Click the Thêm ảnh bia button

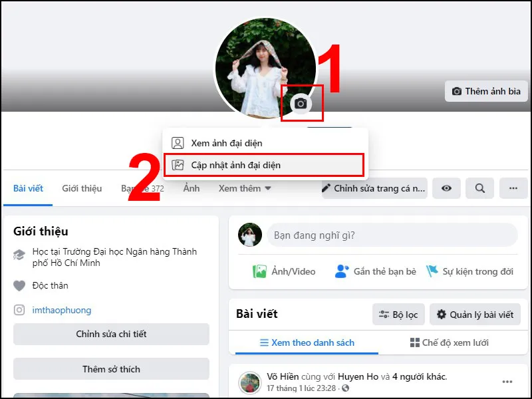486,91
